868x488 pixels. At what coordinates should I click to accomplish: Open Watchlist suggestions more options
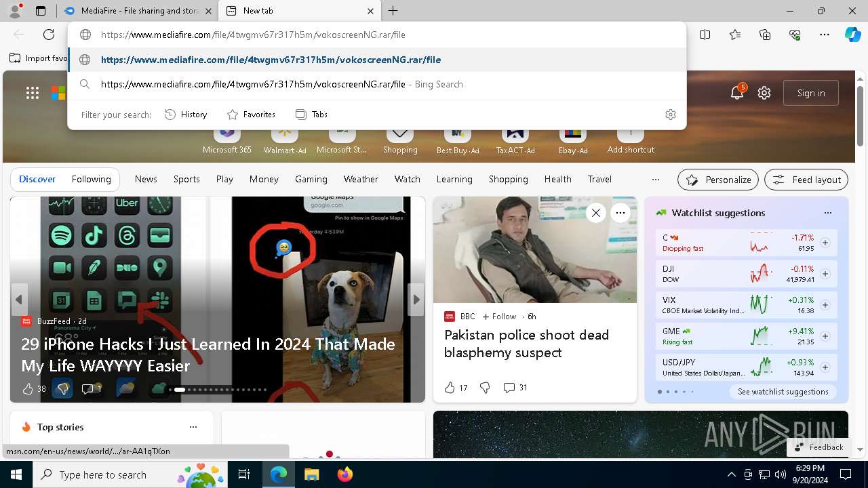[827, 213]
